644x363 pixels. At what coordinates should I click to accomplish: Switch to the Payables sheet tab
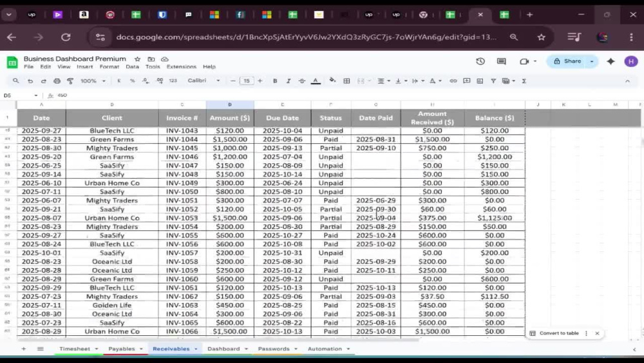[x=122, y=349]
